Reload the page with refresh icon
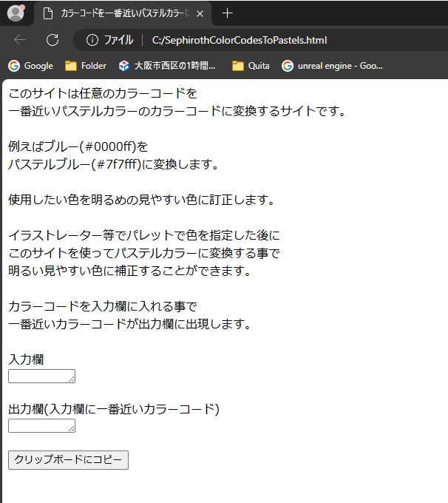This screenshot has width=448, height=503. pyautogui.click(x=52, y=40)
